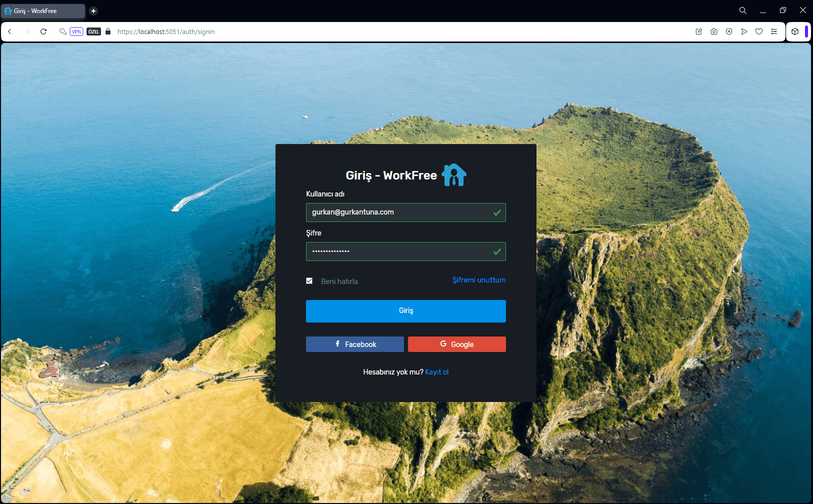813x504 pixels.
Task: Bookmark page with the heart icon
Action: pyautogui.click(x=759, y=31)
